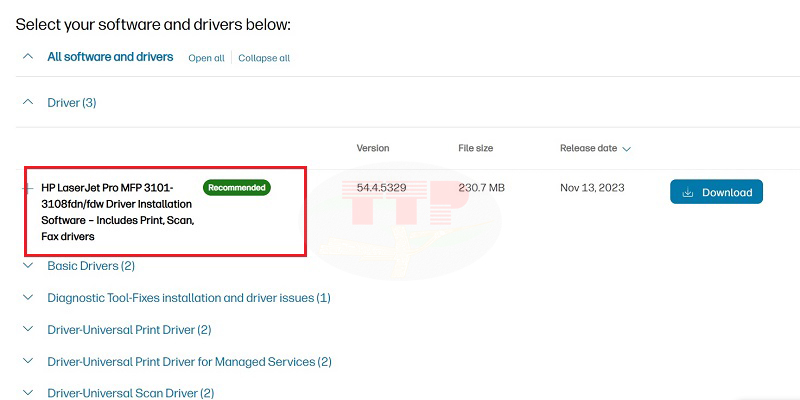Screen dimensions: 800x400
Task: Expand details with plus icon beside HP LaserJet Pro MFP
Action: [x=28, y=189]
